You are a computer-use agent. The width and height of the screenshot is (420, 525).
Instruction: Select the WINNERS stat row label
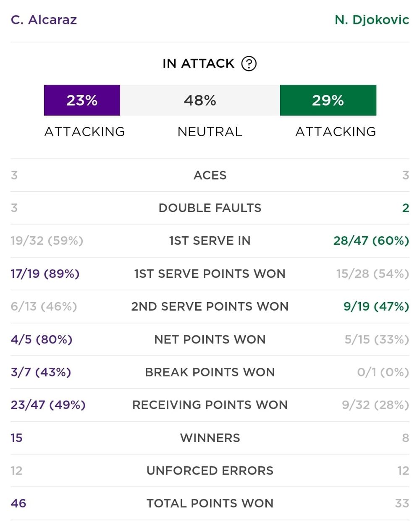[210, 438]
